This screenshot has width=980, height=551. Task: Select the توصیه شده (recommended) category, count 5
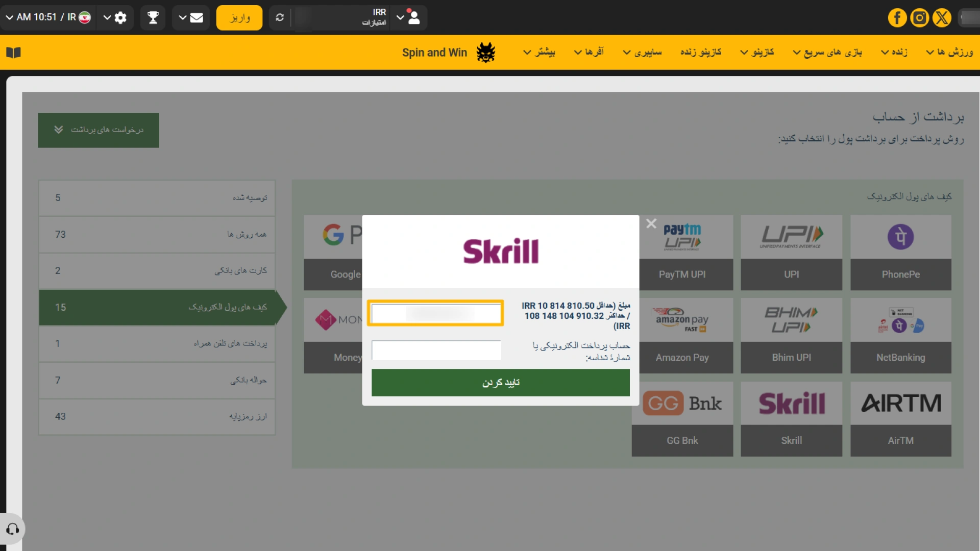coord(157,198)
